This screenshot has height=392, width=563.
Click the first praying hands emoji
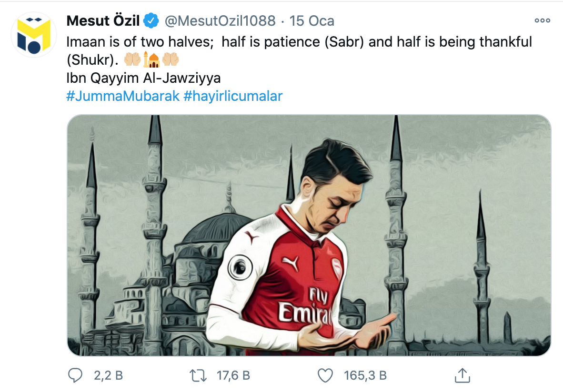(132, 60)
